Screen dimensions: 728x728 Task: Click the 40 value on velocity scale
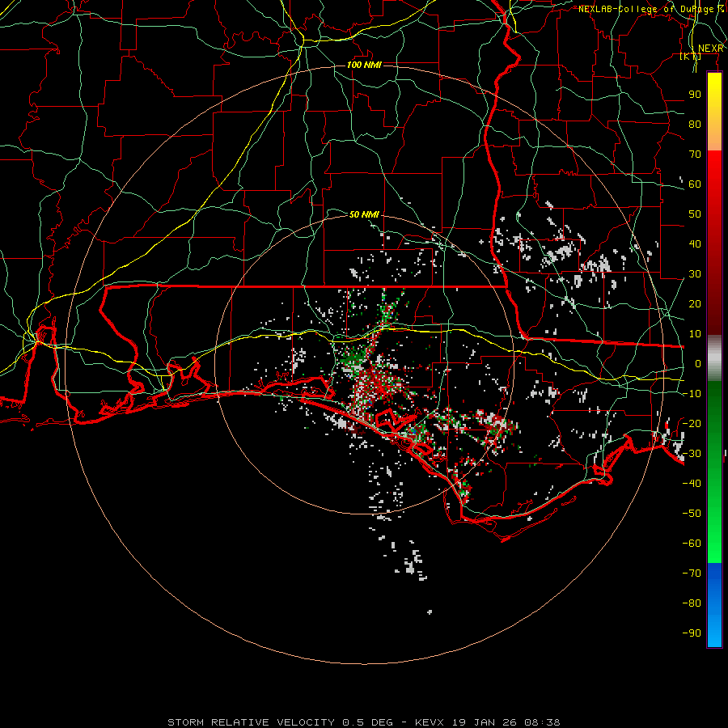[695, 244]
